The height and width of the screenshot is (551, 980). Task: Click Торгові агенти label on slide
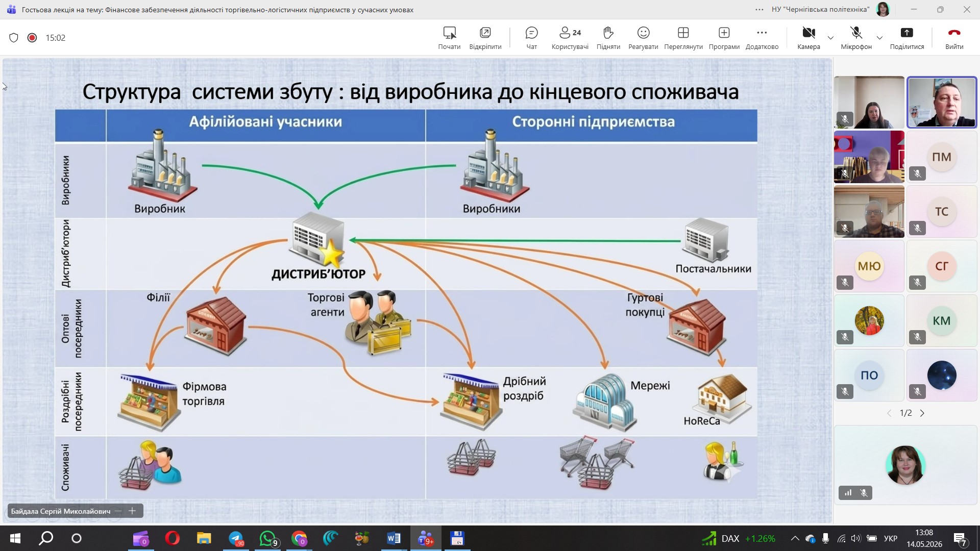[x=327, y=305]
